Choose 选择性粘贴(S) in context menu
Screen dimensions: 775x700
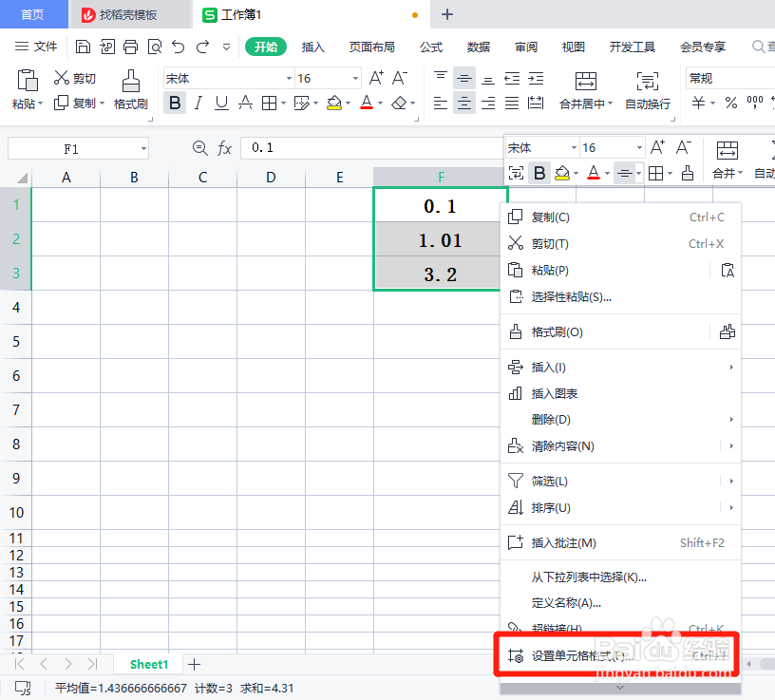point(620,296)
